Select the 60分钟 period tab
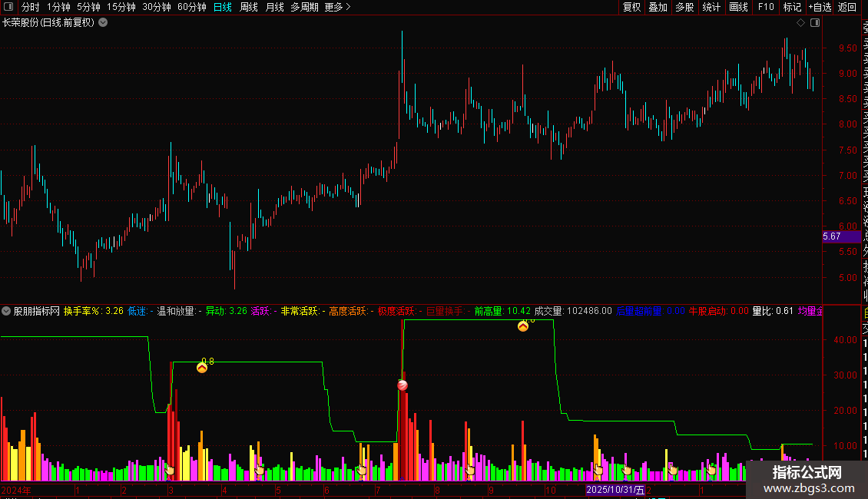Viewport: 868px width, 499px height. [192, 7]
